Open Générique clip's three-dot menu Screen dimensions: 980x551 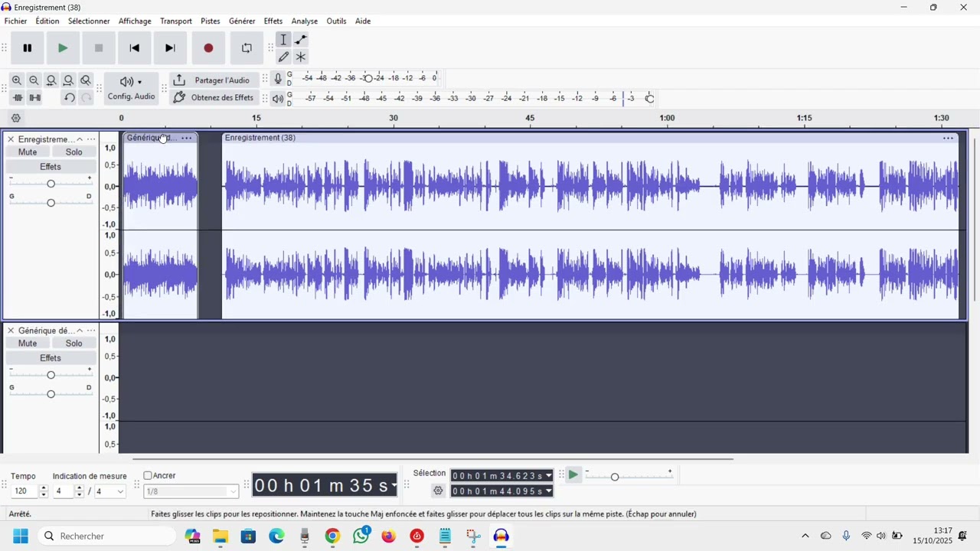(x=187, y=138)
